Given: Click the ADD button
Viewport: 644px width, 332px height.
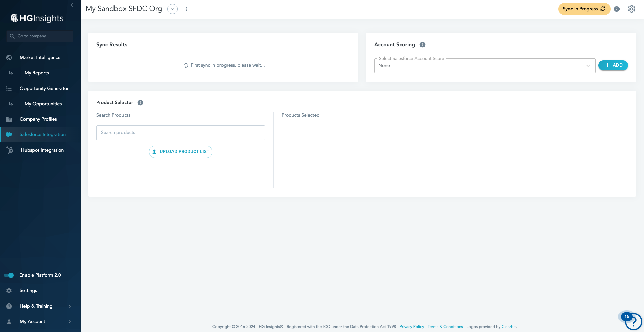Looking at the screenshot, I should point(613,65).
